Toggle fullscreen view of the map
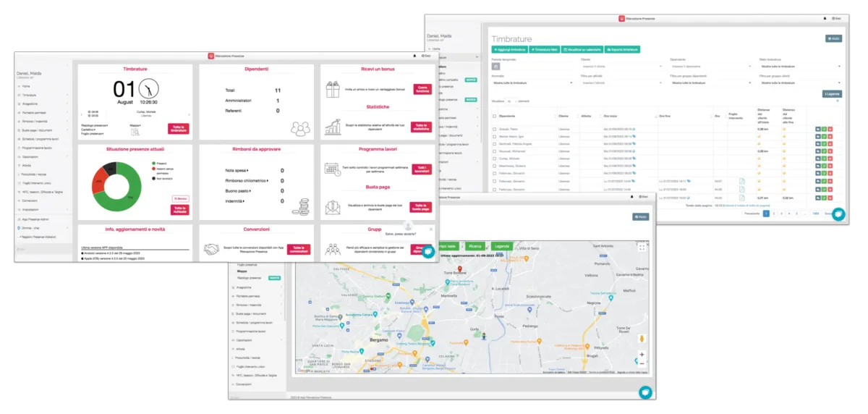868x414 pixels. tap(642, 248)
